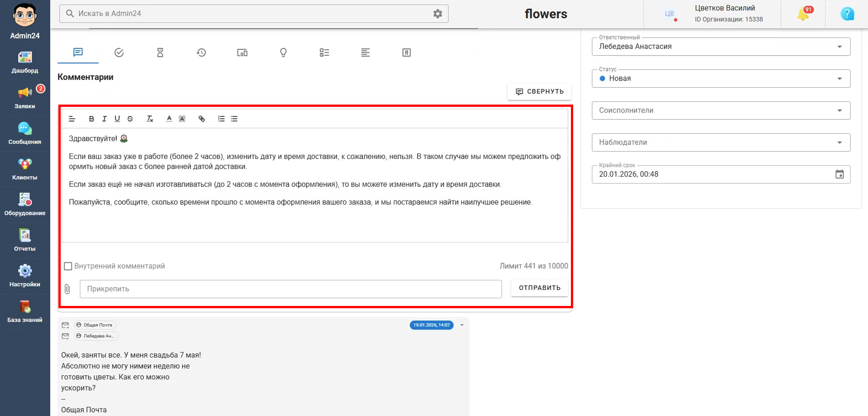Clear text formatting in comment editor
The width and height of the screenshot is (868, 416).
point(150,119)
